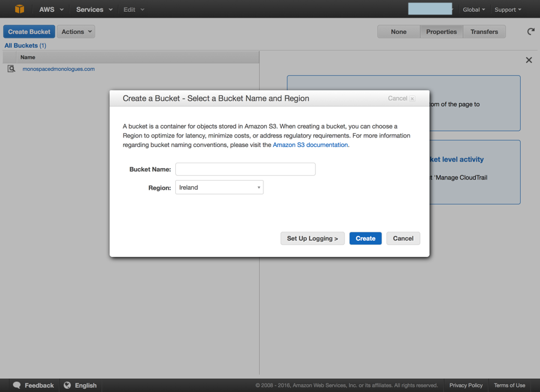The image size is (540, 392).
Task: Click the globe language icon
Action: (67, 385)
